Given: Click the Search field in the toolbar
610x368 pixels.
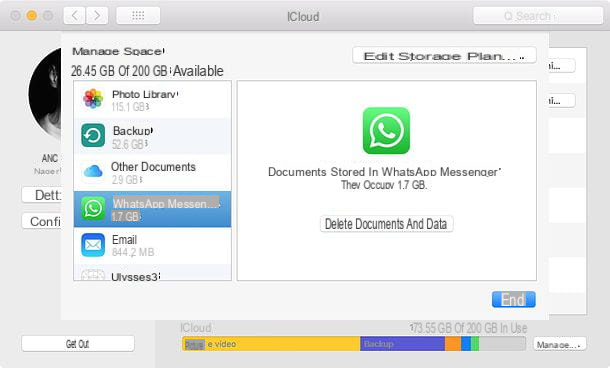Looking at the screenshot, I should [x=538, y=16].
